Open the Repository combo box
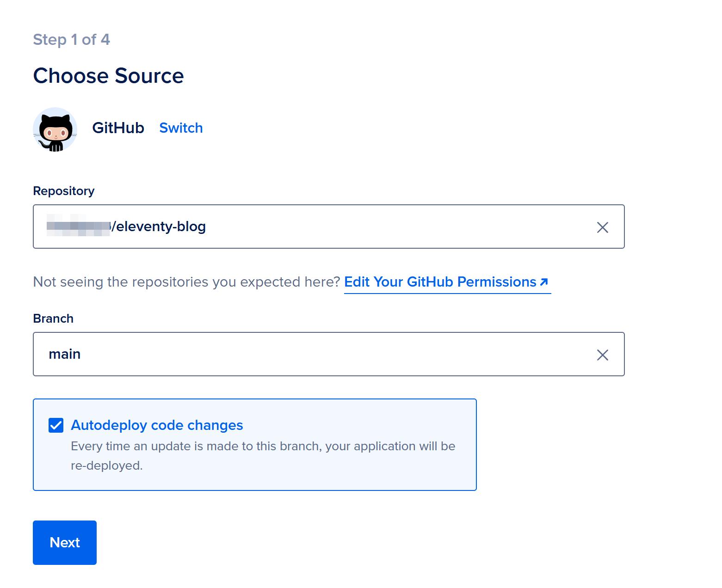The image size is (722, 588). click(x=328, y=227)
